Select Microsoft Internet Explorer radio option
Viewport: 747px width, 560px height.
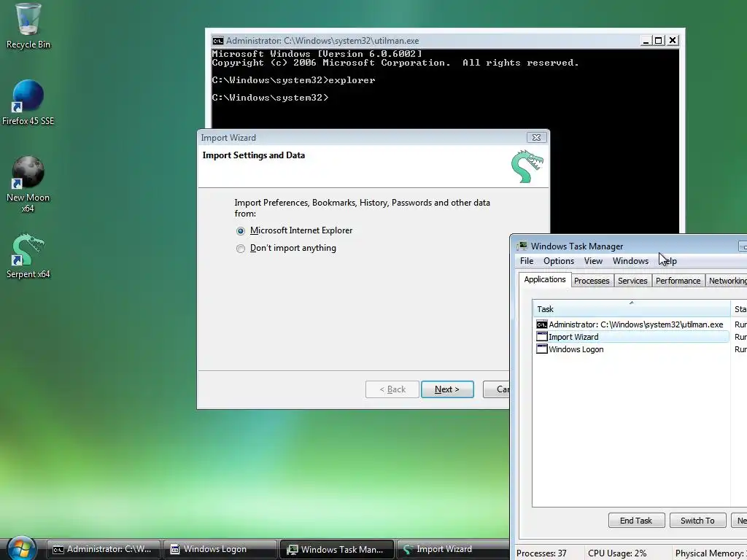tap(241, 231)
